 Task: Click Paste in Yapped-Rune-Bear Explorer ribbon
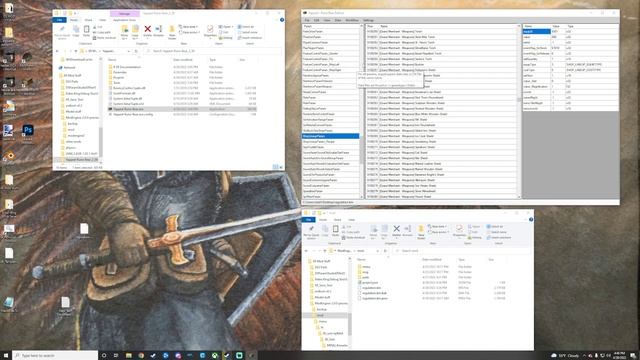(x=87, y=31)
